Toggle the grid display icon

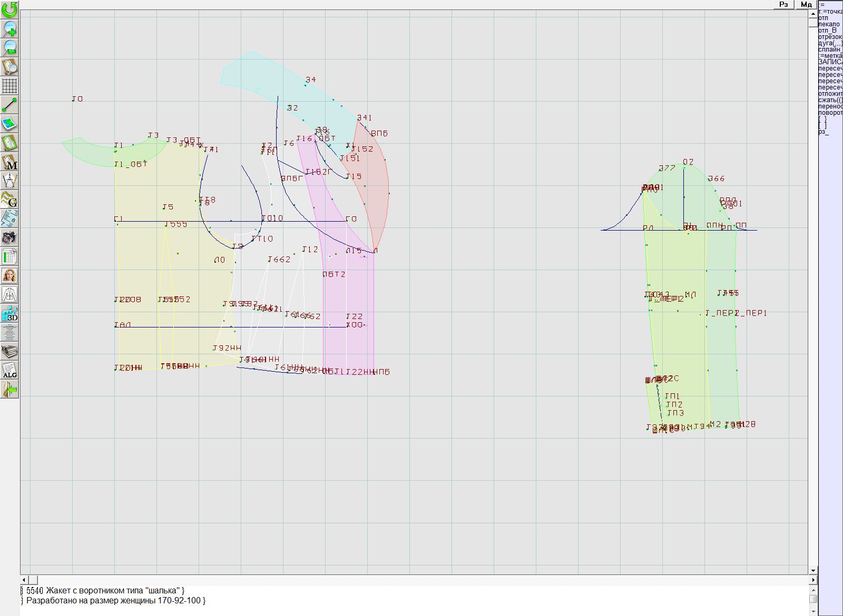(x=9, y=85)
